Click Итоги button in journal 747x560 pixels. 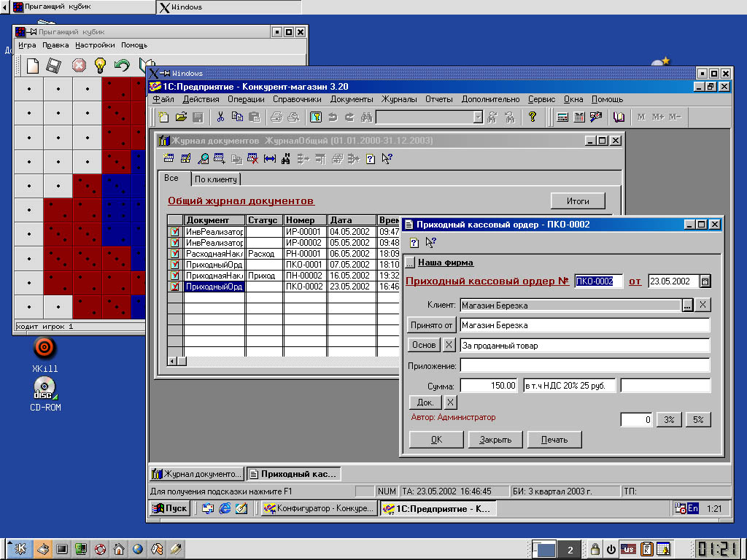578,201
